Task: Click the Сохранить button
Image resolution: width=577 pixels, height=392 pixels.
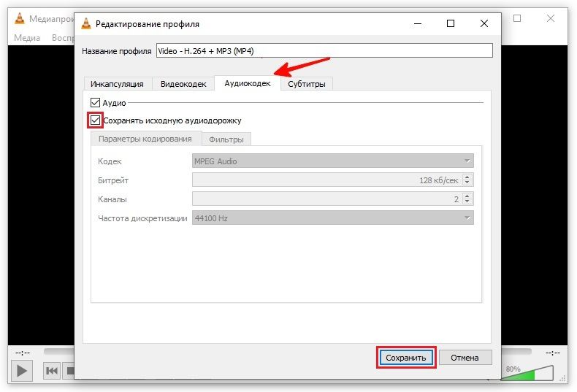Action: tap(405, 358)
